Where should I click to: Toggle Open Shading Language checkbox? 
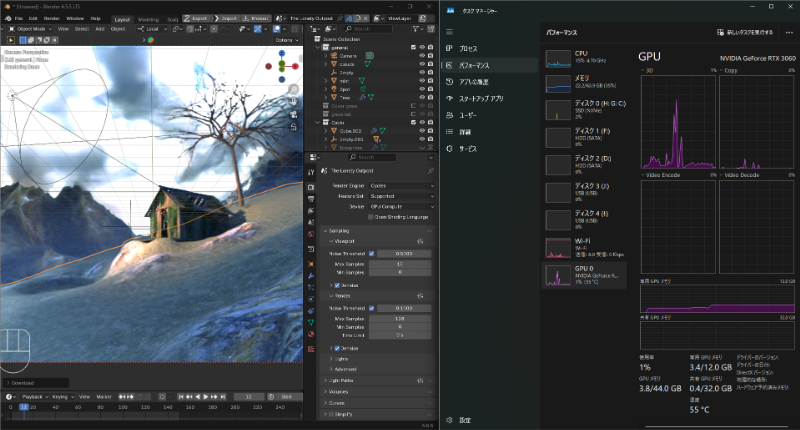(x=370, y=217)
